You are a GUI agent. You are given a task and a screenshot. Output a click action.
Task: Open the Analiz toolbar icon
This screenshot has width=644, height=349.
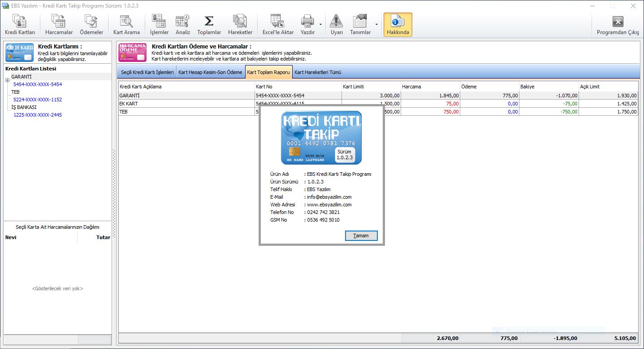point(183,25)
